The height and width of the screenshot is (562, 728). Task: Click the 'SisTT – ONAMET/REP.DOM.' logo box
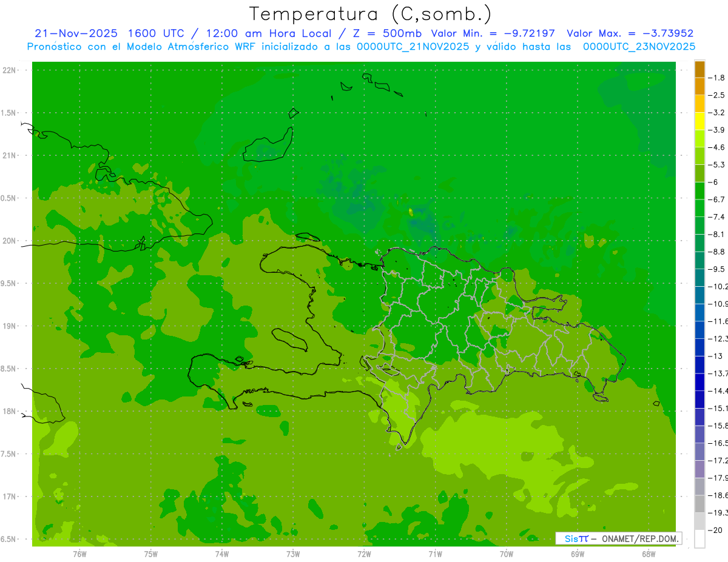click(x=618, y=538)
